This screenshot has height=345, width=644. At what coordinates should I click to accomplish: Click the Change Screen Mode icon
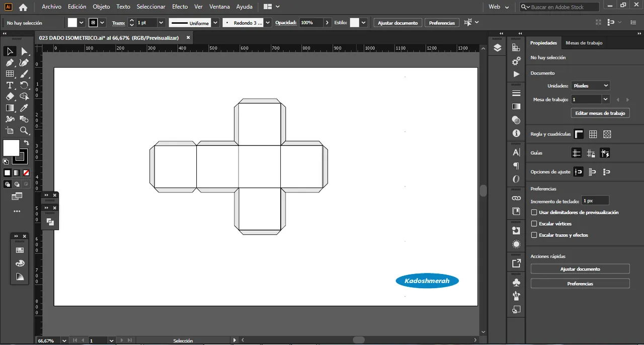point(17,195)
